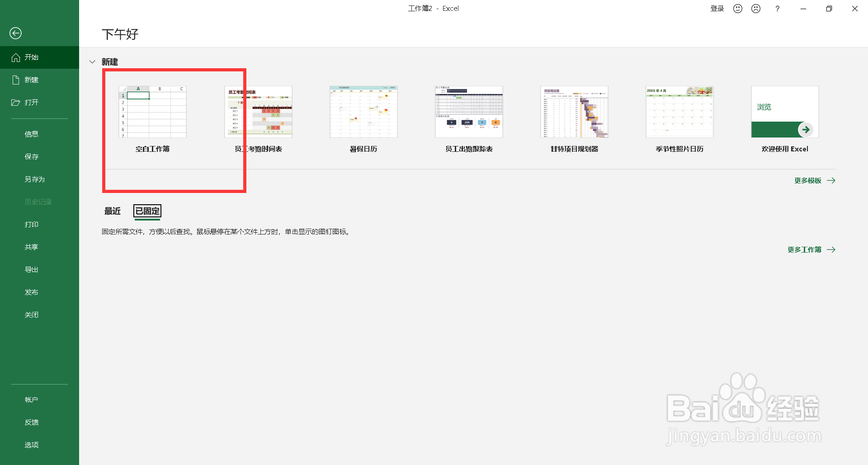Minimize the Excel window

tap(803, 9)
